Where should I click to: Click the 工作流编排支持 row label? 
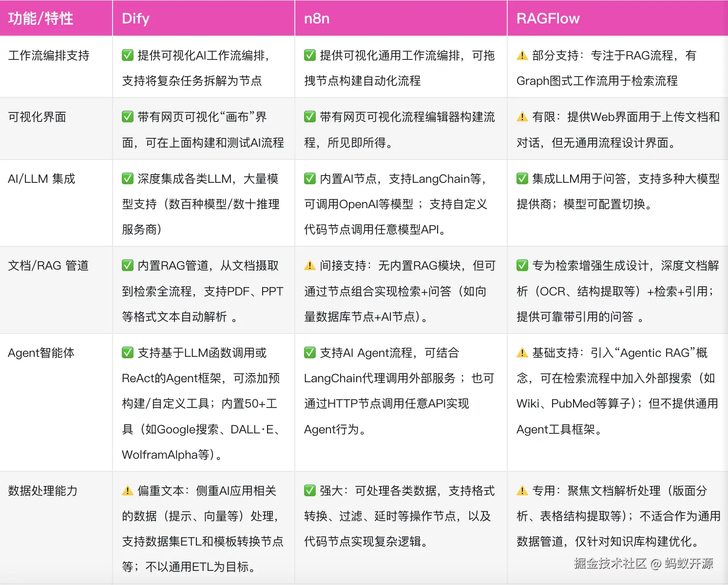click(x=49, y=56)
